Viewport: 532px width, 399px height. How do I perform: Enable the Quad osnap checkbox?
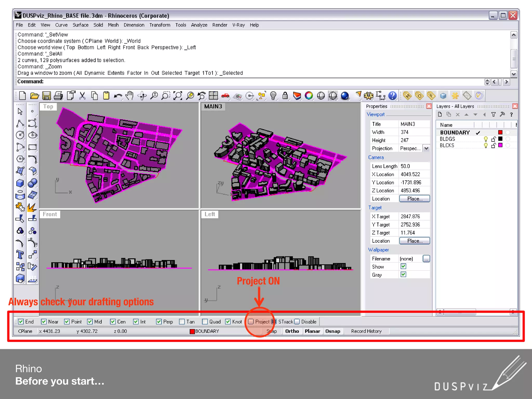click(x=205, y=322)
